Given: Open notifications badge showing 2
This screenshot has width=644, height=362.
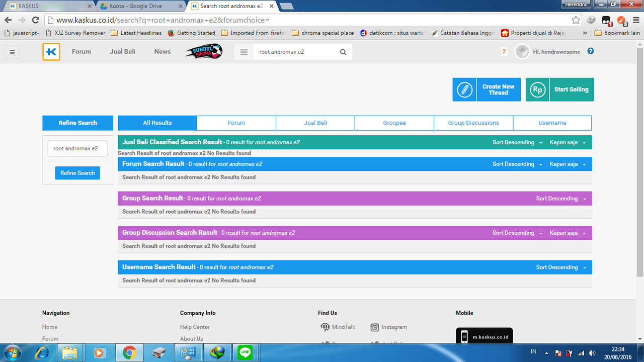Looking at the screenshot, I should 504,51.
